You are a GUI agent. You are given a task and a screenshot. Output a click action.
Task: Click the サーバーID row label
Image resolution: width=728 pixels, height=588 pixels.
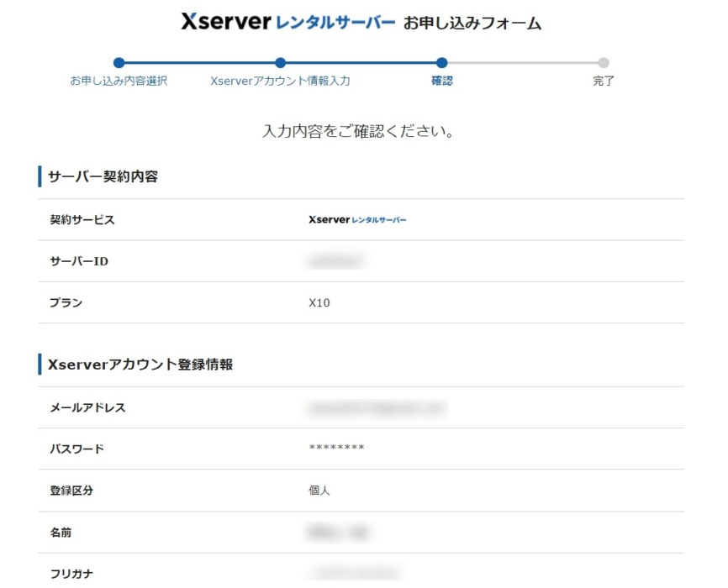coord(79,261)
